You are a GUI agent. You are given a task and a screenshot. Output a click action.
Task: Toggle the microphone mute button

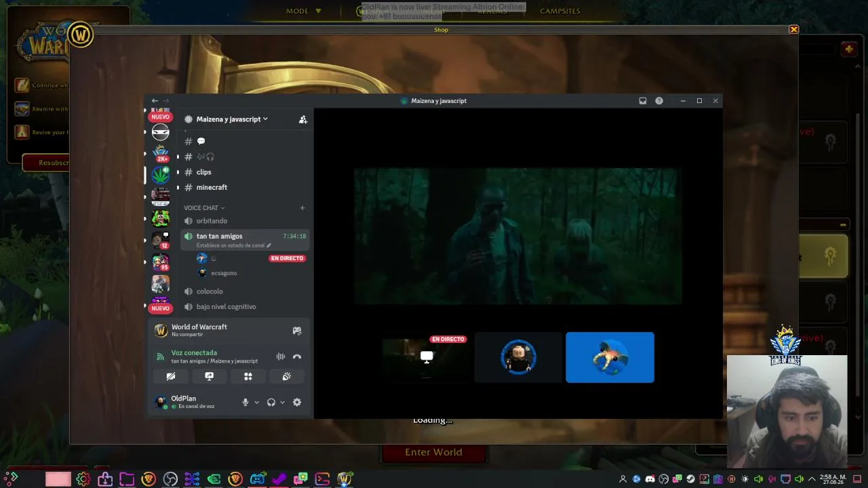click(x=245, y=403)
